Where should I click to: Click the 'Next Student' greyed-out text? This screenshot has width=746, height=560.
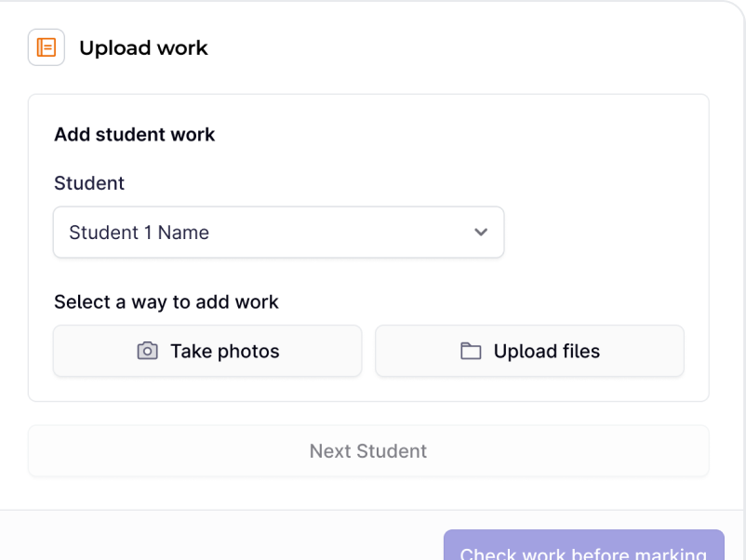pyautogui.click(x=368, y=451)
